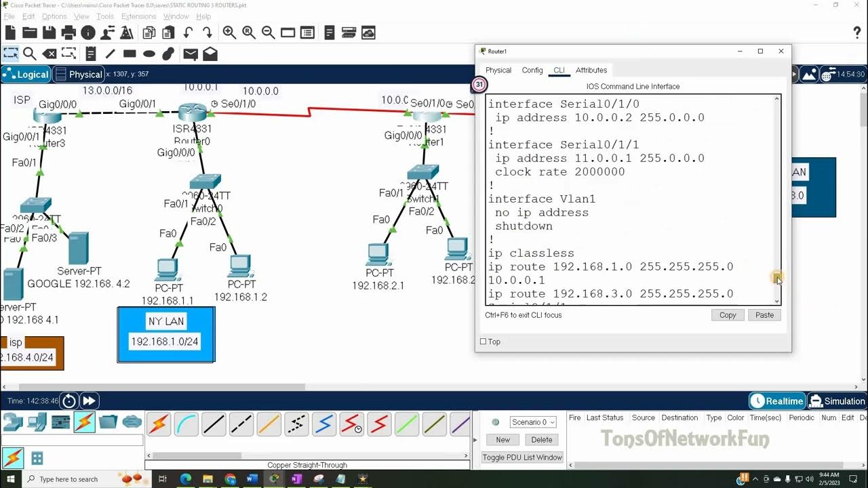Choose the Inspect magnifier tool

pyautogui.click(x=29, y=54)
